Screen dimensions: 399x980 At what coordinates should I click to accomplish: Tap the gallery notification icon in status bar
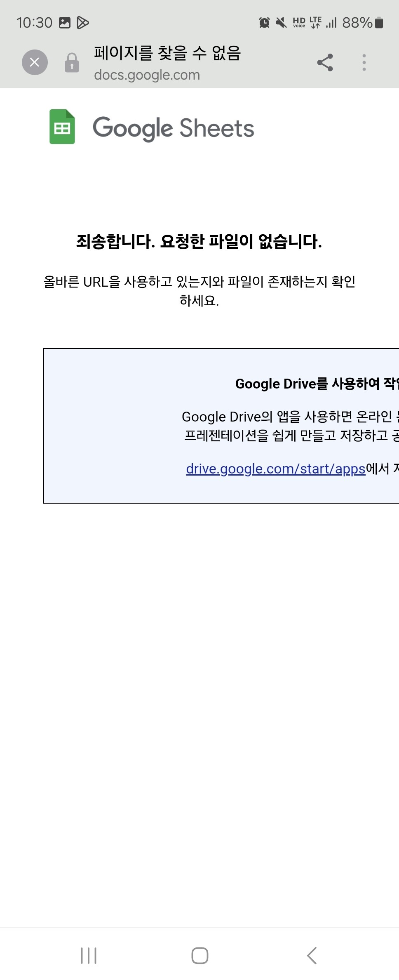pyautogui.click(x=65, y=23)
